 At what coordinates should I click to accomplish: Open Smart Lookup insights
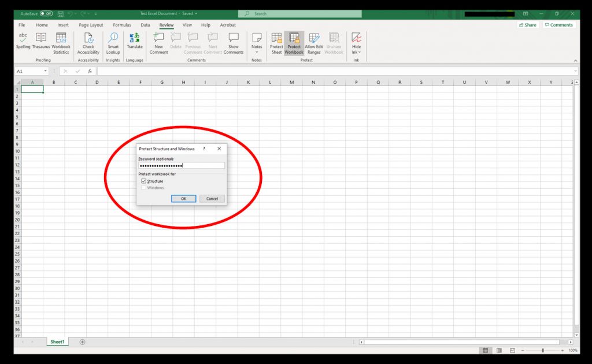[113, 41]
